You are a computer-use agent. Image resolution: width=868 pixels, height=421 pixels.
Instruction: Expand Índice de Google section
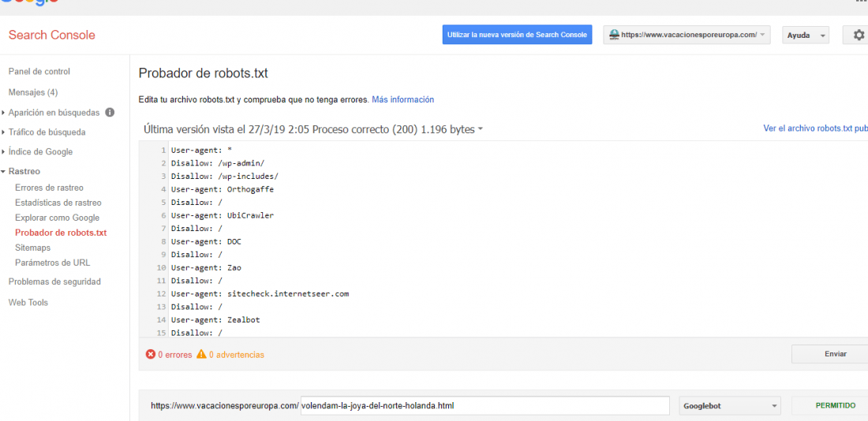pos(40,151)
